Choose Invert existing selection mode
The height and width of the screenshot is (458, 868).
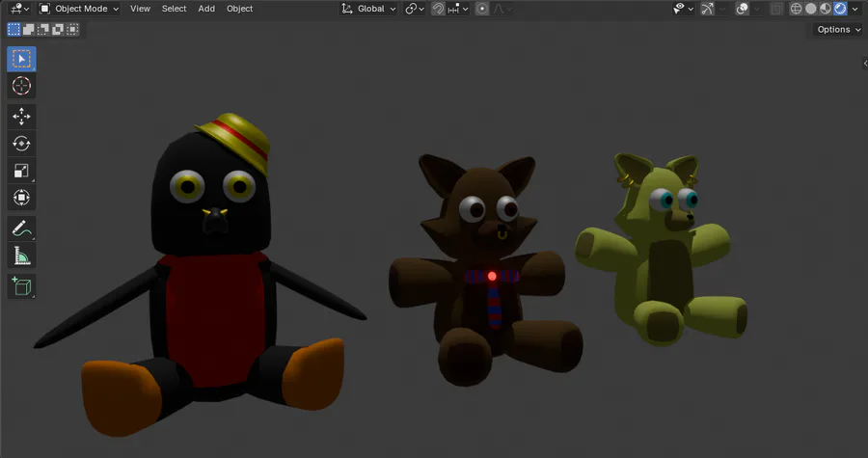pos(58,29)
